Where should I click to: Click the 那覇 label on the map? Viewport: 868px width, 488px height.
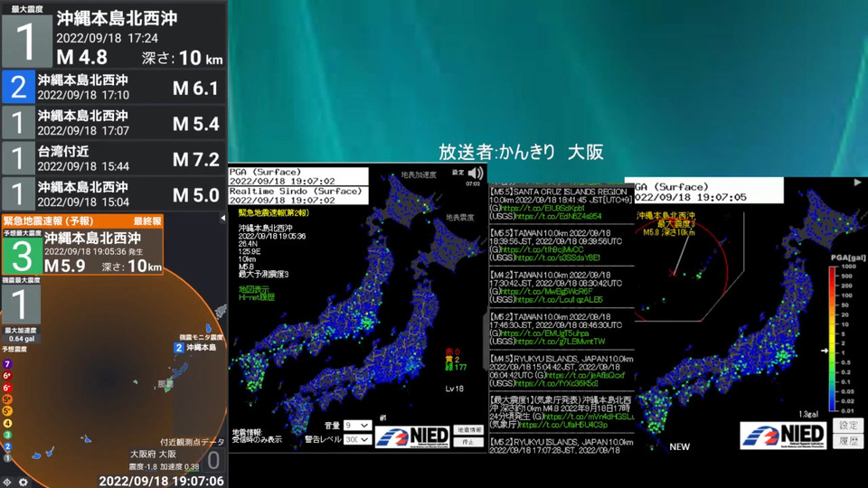click(x=165, y=383)
